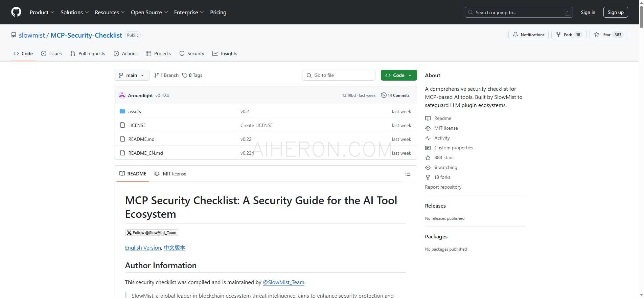Click Report repository link
The width and height of the screenshot is (644, 298).
point(443,187)
